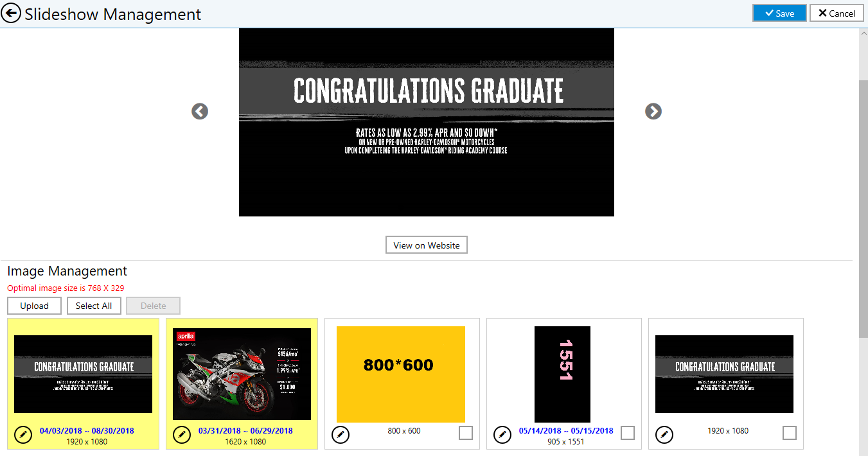
Task: Click the 1620 x 1080 size label
Action: point(245,442)
